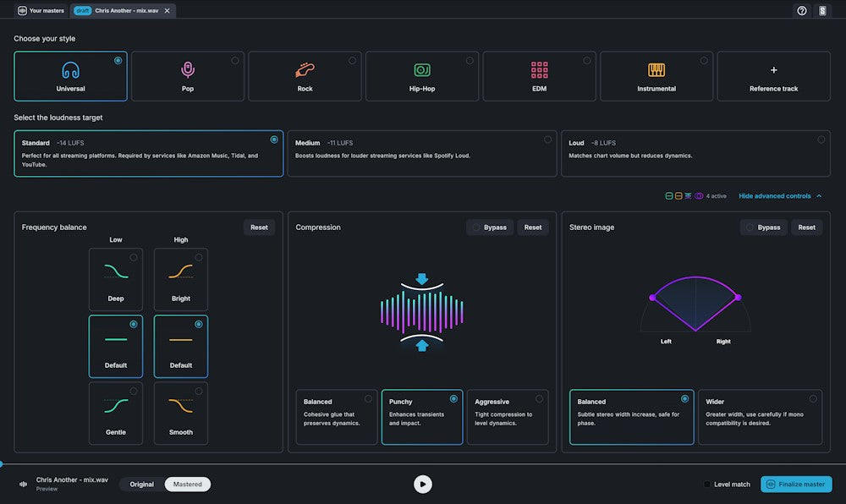This screenshot has height=504, width=846.
Task: Select the Deep low-frequency curve icon
Action: (115, 271)
